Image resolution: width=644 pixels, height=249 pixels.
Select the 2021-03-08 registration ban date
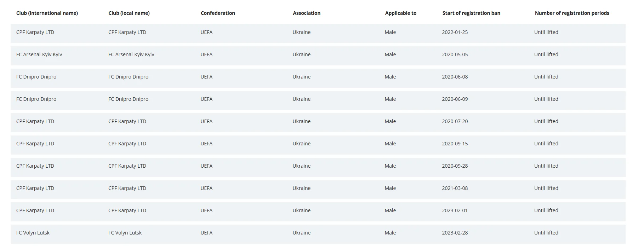click(455, 188)
